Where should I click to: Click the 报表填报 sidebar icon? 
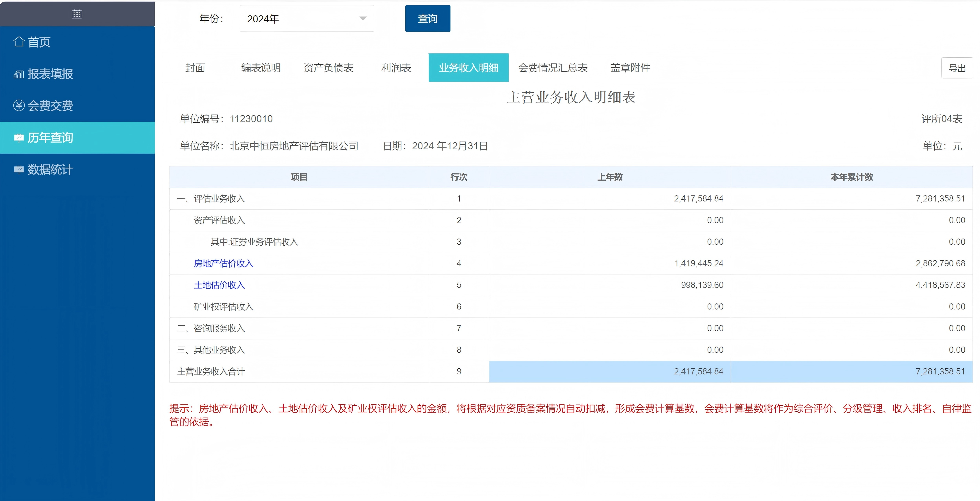click(19, 74)
